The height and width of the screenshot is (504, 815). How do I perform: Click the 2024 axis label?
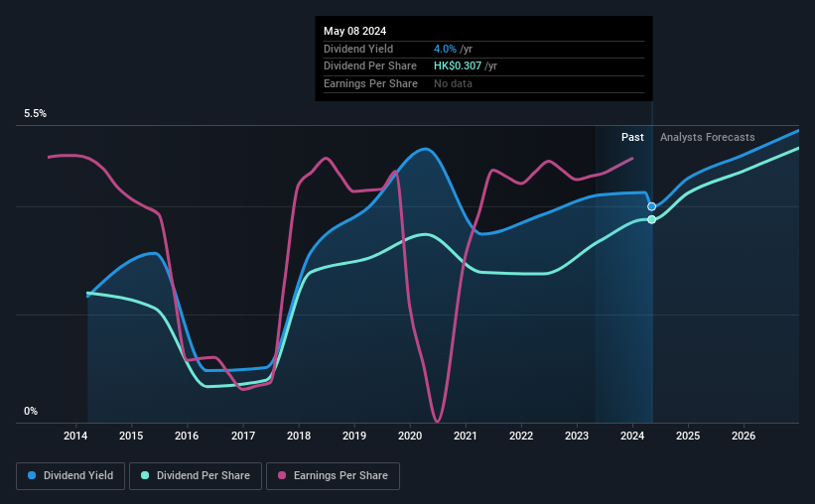point(632,436)
